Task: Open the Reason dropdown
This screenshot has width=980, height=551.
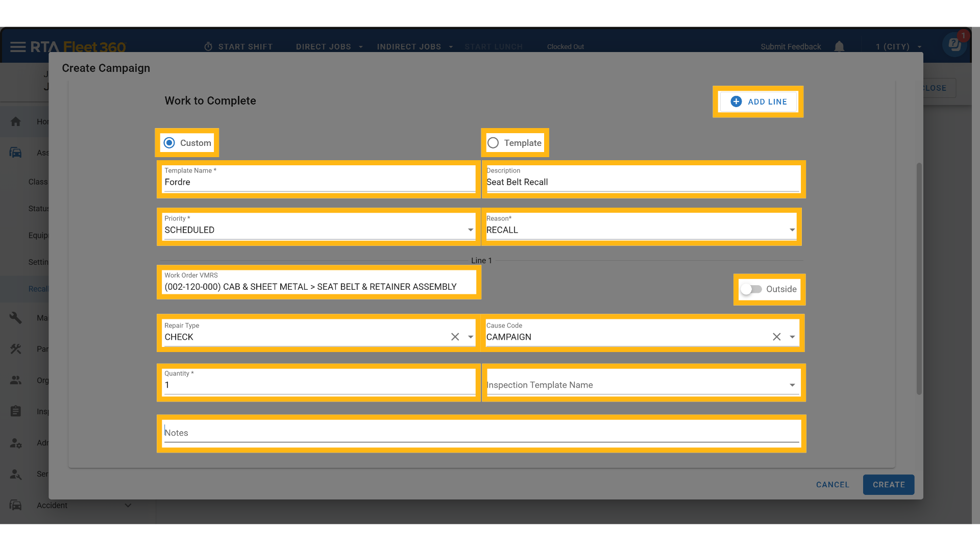Action: tap(792, 230)
